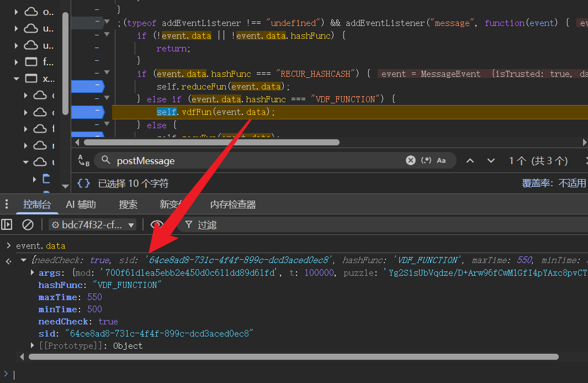Toggle regular expression search option
The image size is (588, 383).
click(x=426, y=160)
